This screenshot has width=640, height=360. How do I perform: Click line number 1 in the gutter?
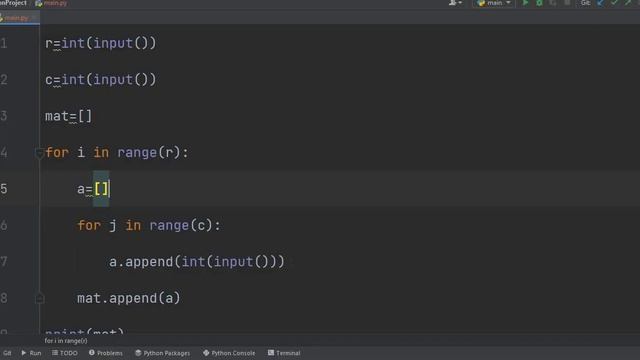(x=4, y=43)
